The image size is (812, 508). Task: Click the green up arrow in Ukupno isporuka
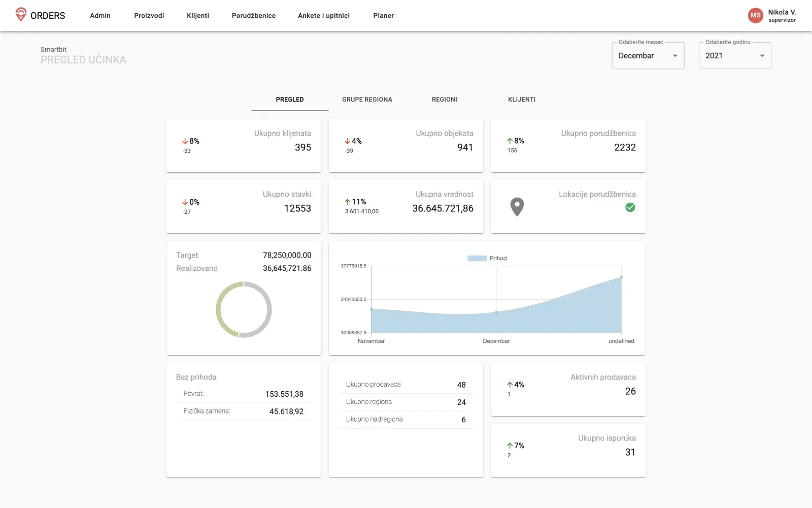pyautogui.click(x=510, y=446)
